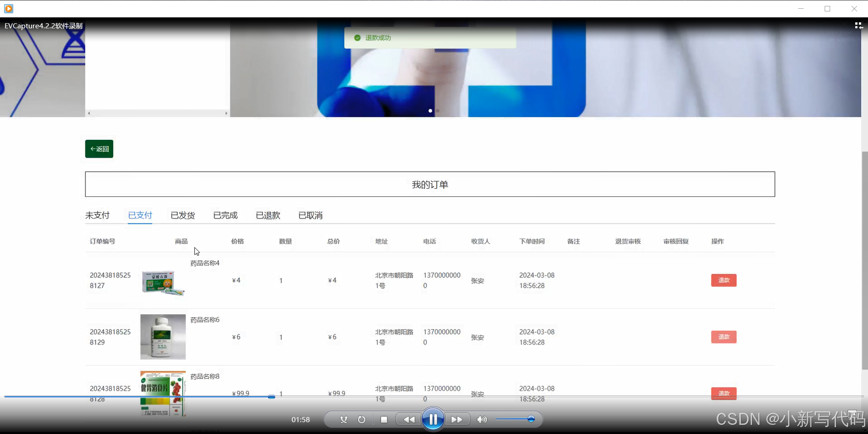The width and height of the screenshot is (868, 434).
Task: Open the 未支付 orders tab
Action: click(x=97, y=215)
